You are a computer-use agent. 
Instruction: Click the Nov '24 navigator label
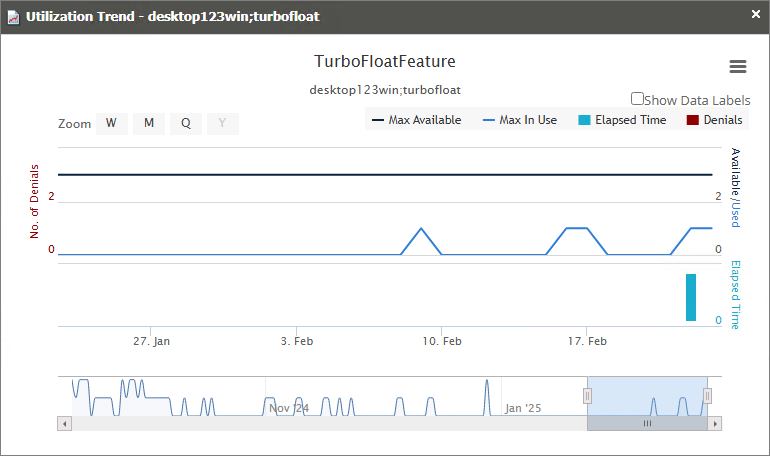coord(289,408)
